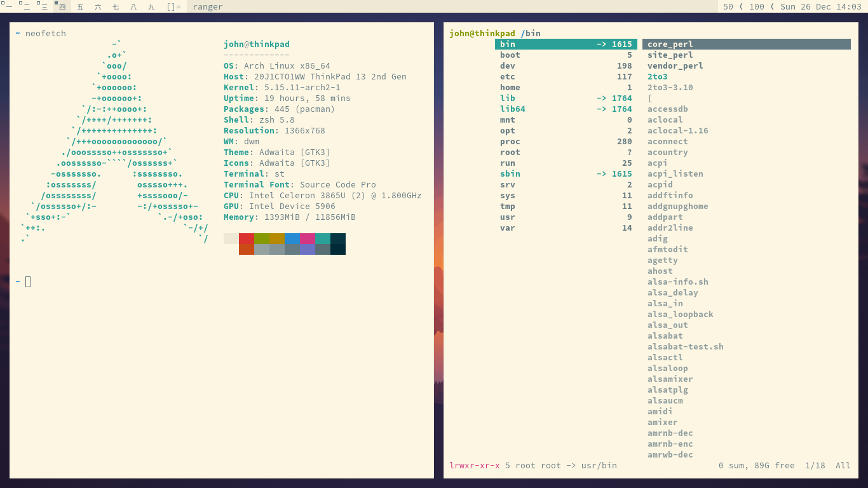Click the empty shell prompt cursor
Image resolution: width=868 pixels, height=488 pixels.
(28, 281)
